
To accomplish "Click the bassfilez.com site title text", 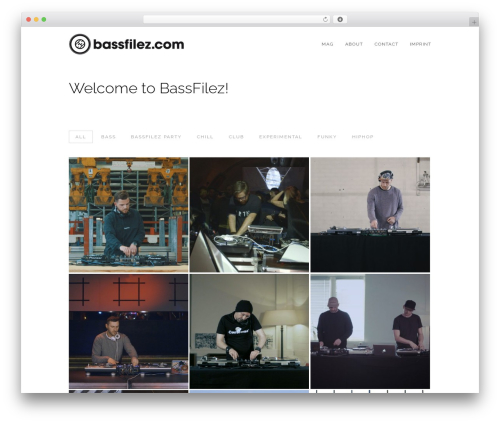I will 139,44.
